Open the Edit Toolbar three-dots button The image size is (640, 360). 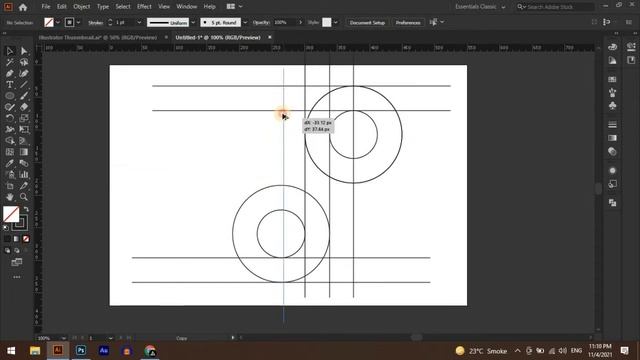[17, 277]
